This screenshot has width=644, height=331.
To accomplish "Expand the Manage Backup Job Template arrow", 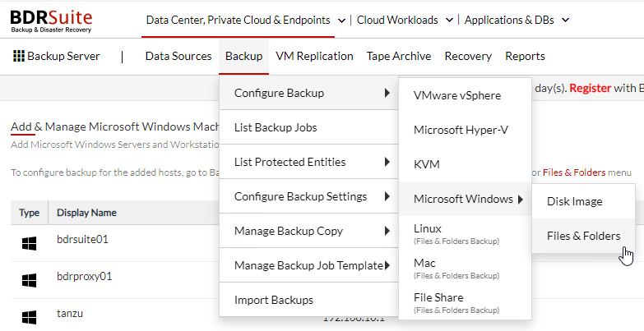I will pyautogui.click(x=387, y=266).
